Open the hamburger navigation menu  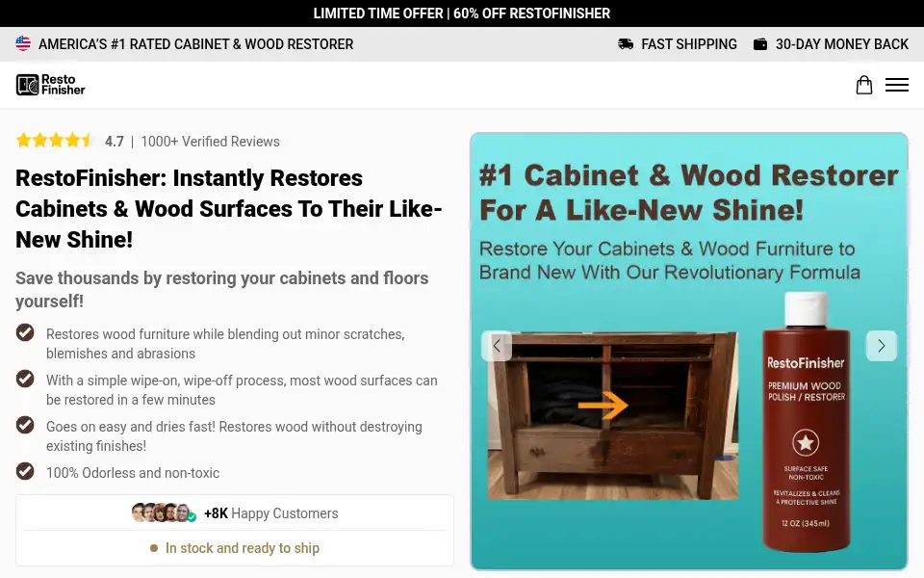click(x=896, y=85)
